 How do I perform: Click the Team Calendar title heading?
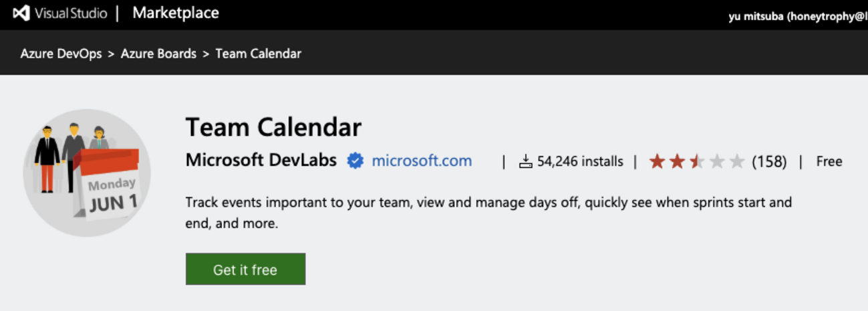[x=273, y=127]
